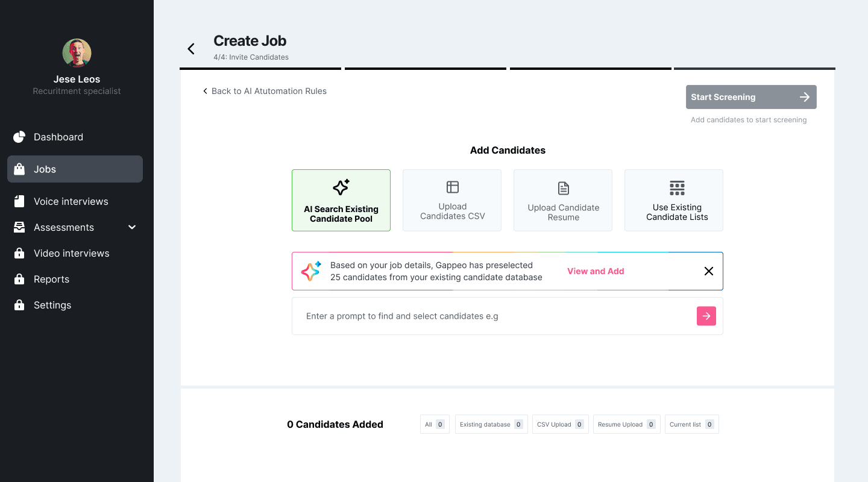
Task: Choose the Upload Candidates CSV option
Action: tap(452, 201)
